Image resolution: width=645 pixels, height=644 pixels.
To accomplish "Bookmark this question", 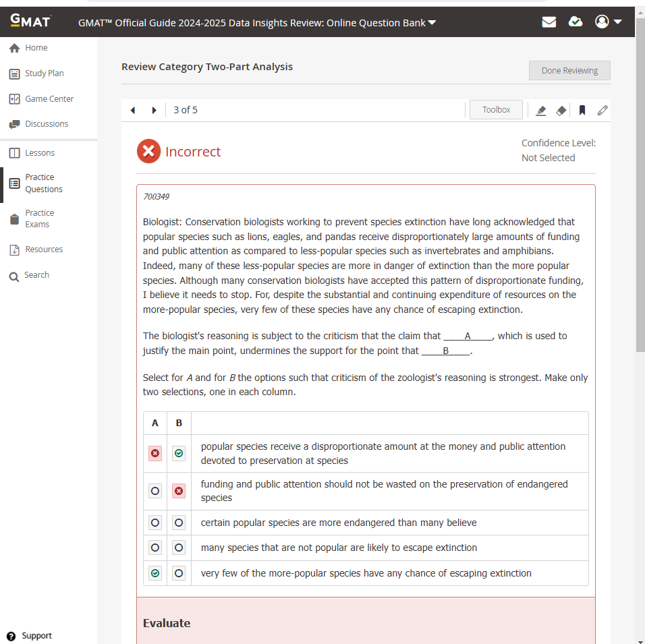I will click(582, 111).
